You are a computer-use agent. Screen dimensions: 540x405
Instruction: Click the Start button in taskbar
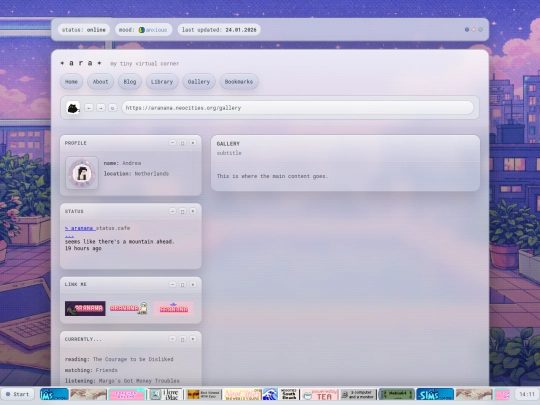point(18,394)
